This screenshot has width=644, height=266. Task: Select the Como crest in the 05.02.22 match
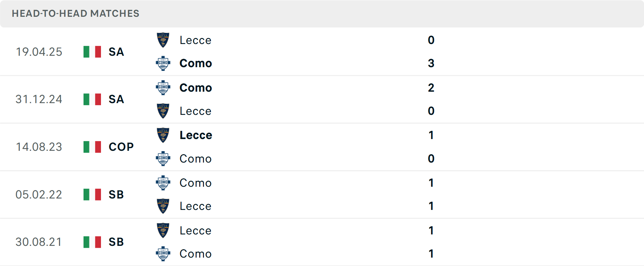coord(163,183)
